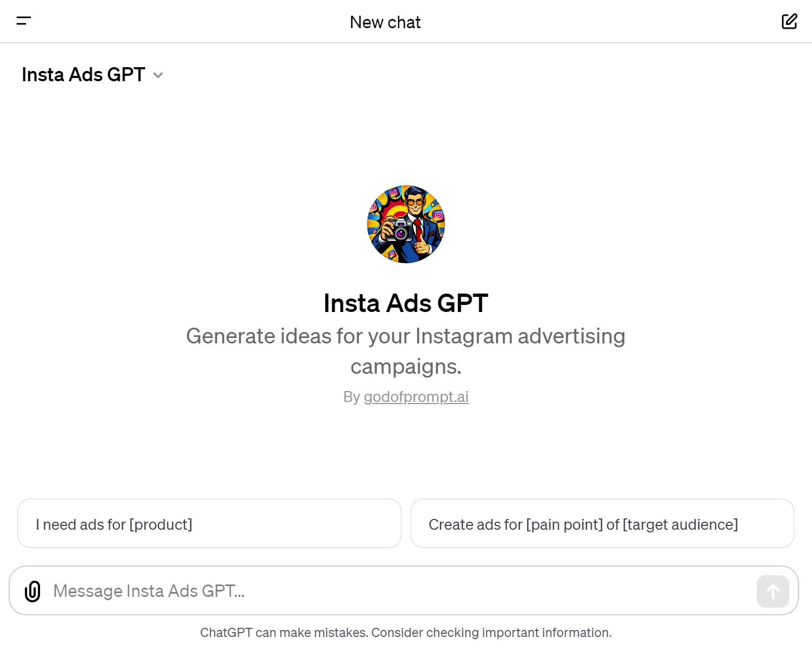Expand the Insta Ads GPT options dropdown
The height and width of the screenshot is (650, 812).
pyautogui.click(x=158, y=75)
